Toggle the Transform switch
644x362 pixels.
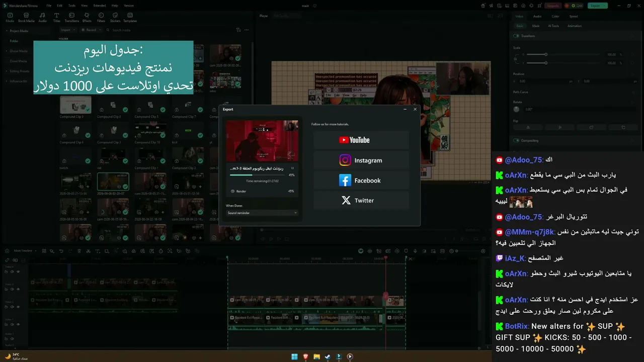coord(516,36)
